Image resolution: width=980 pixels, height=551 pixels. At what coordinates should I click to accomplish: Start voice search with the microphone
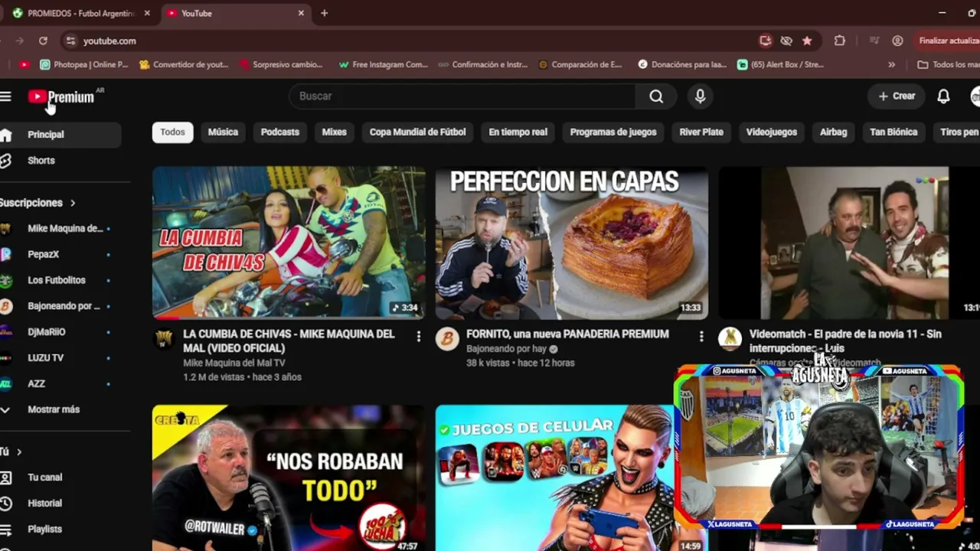tap(700, 96)
